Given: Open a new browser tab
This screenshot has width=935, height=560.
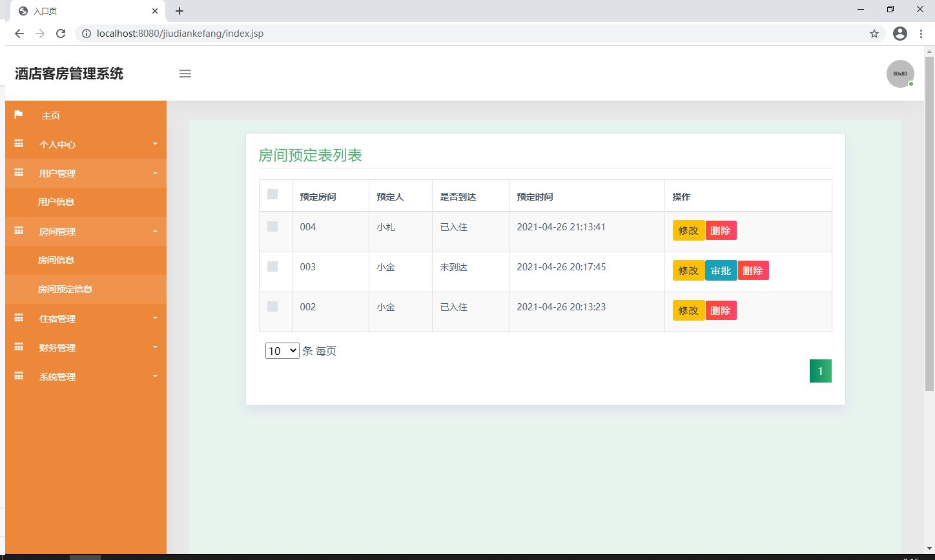Looking at the screenshot, I should [x=180, y=11].
